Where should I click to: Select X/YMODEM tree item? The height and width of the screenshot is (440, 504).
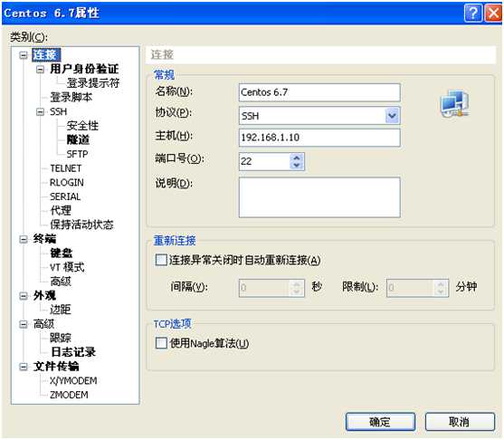coord(73,381)
